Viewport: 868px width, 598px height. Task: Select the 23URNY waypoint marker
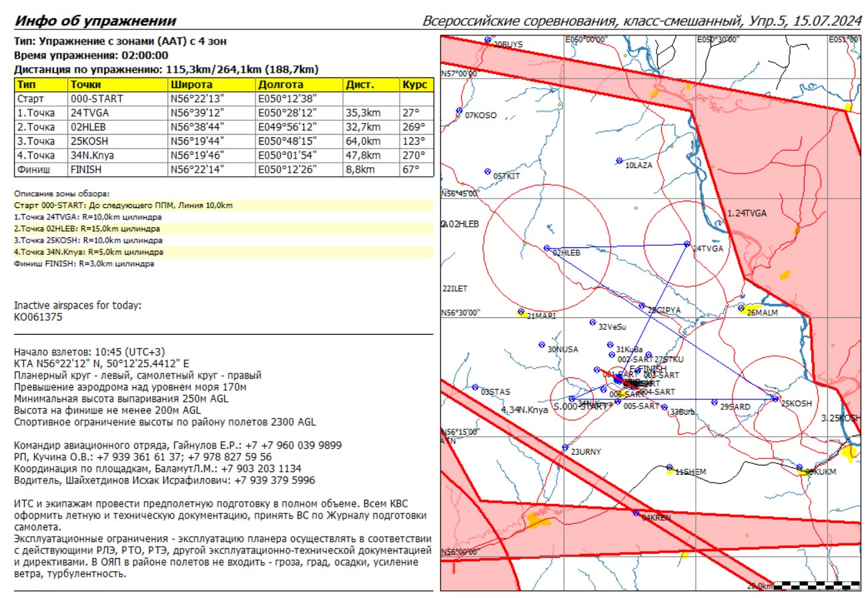tap(565, 447)
